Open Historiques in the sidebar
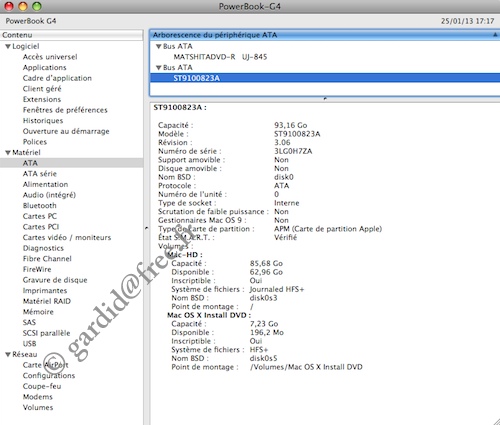This screenshot has height=425, width=500. 43,121
